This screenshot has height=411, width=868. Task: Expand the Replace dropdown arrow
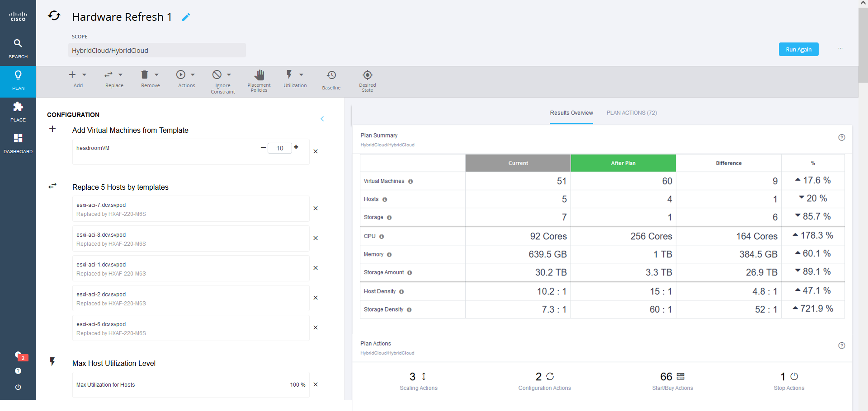pyautogui.click(x=120, y=75)
